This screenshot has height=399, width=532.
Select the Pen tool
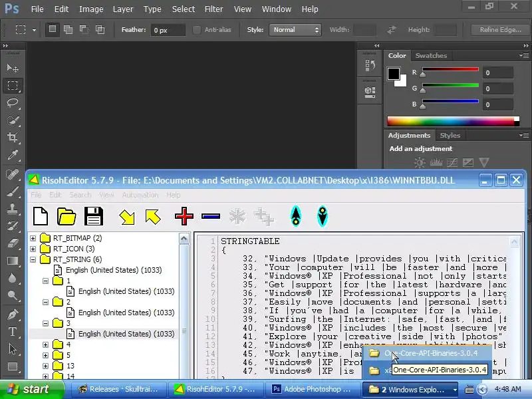(13, 315)
